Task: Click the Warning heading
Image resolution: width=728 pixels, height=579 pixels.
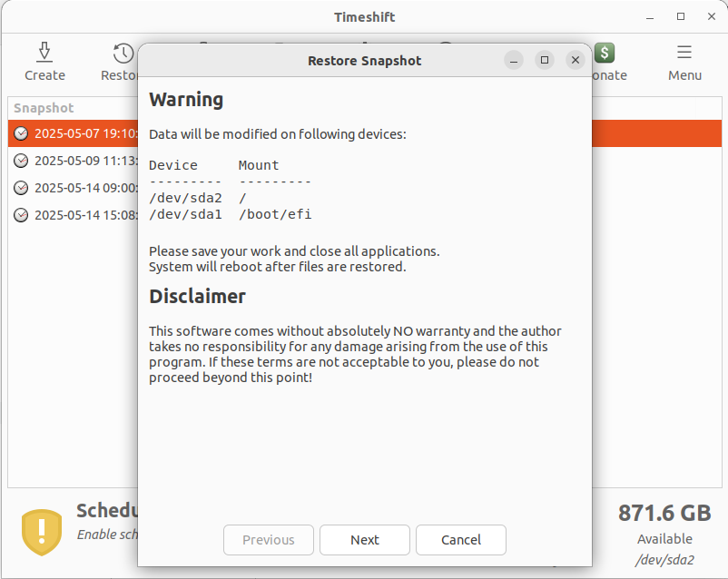Action: pos(186,100)
